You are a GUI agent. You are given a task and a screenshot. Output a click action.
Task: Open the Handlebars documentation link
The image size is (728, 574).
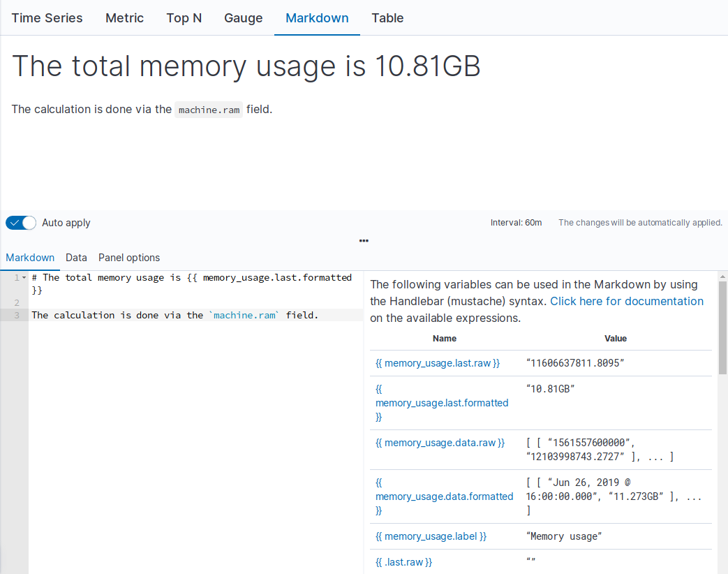coord(626,301)
